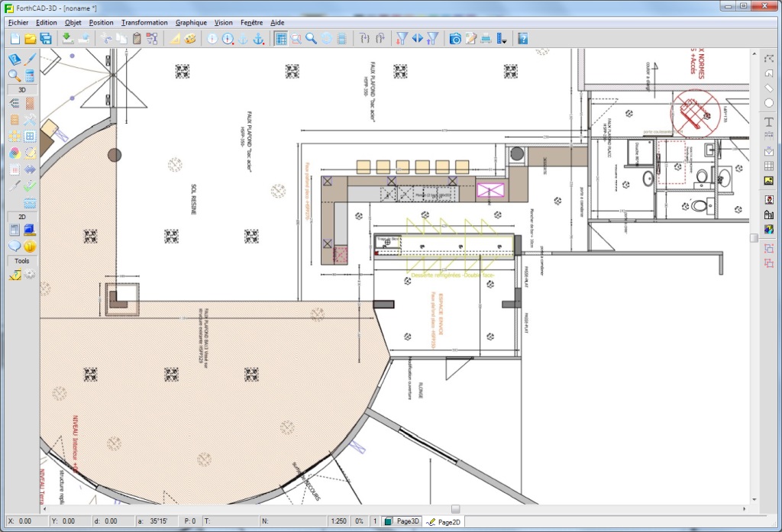Open the Graphique menu
782x532 pixels.
(x=192, y=22)
